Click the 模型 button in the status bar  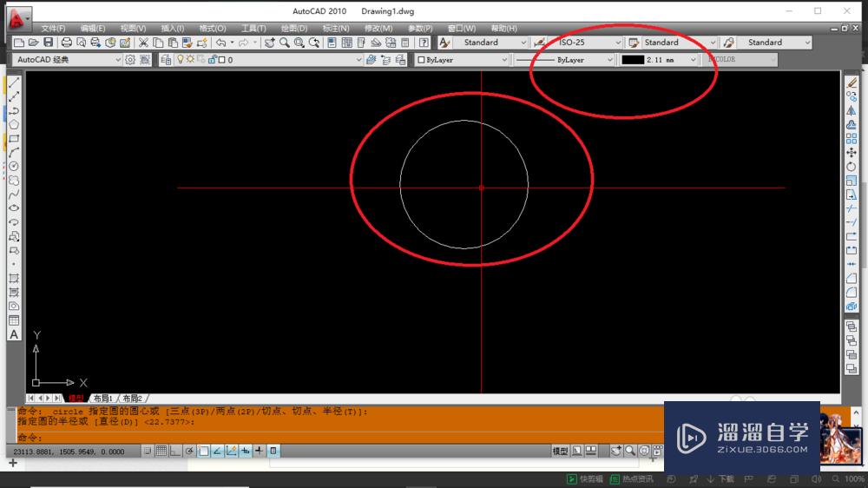[560, 451]
